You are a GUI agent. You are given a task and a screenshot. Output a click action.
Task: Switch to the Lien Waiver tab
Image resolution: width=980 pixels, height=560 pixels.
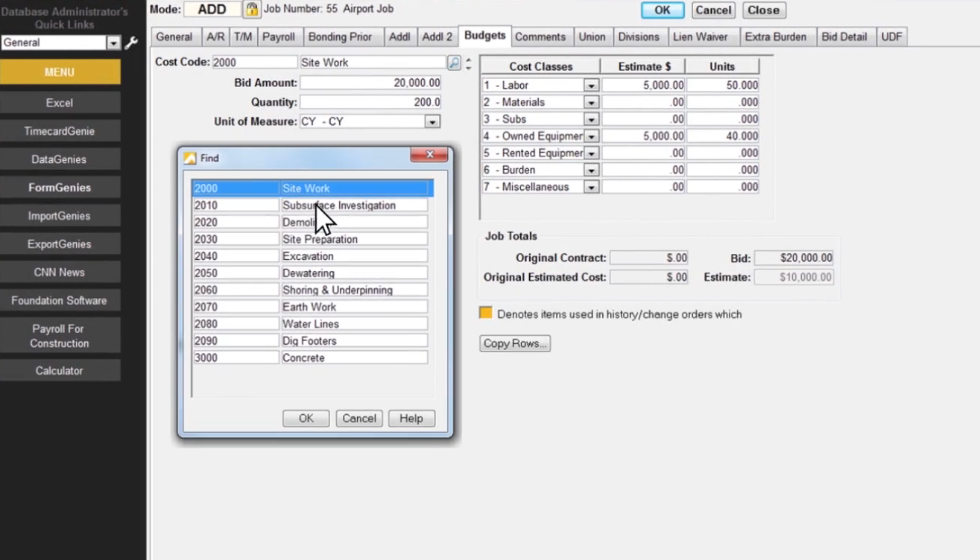click(x=701, y=36)
